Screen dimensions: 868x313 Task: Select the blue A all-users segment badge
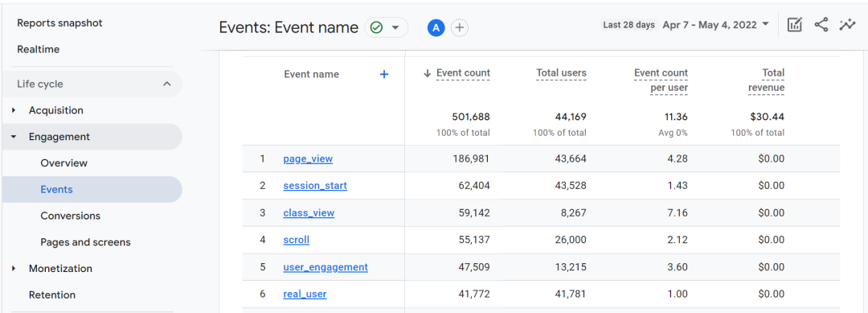pos(436,27)
